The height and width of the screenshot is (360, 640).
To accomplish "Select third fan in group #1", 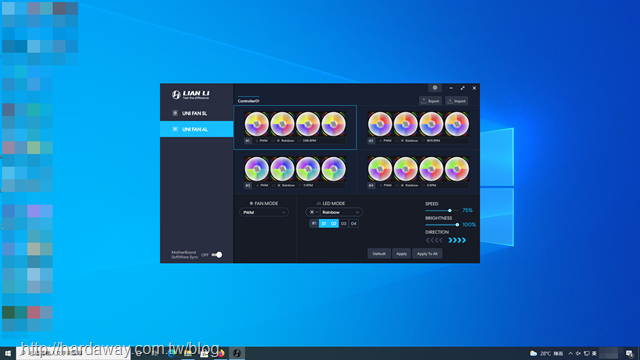I will tap(308, 124).
